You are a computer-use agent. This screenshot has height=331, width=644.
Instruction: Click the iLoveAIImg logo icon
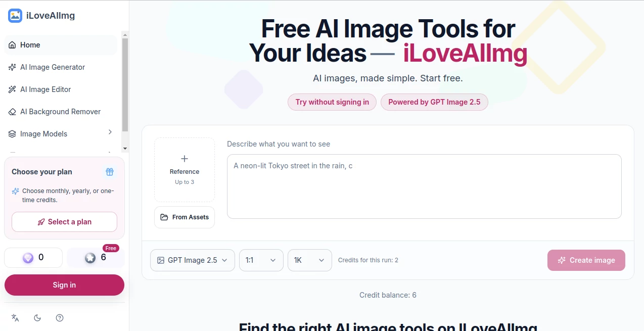tap(15, 16)
